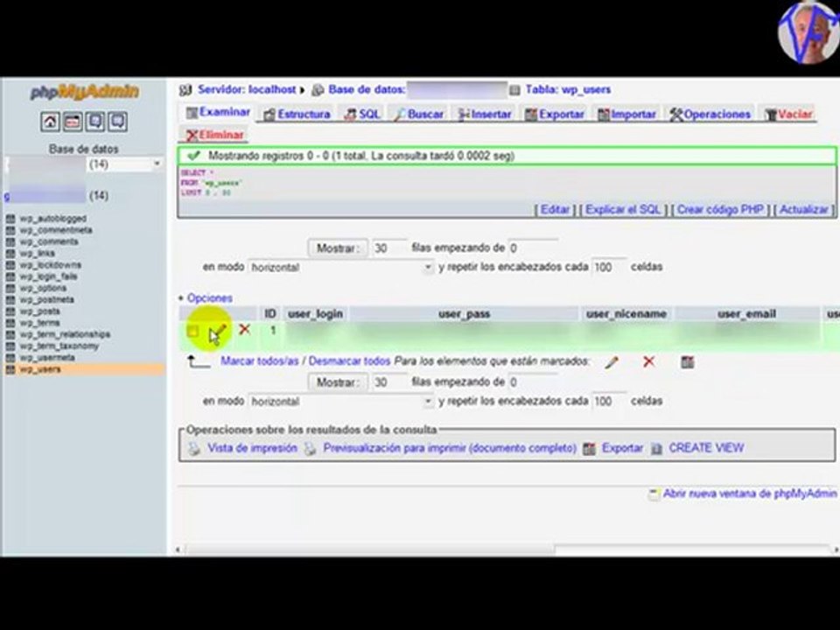Click the Actualizar link
The image size is (840, 630).
tap(804, 209)
